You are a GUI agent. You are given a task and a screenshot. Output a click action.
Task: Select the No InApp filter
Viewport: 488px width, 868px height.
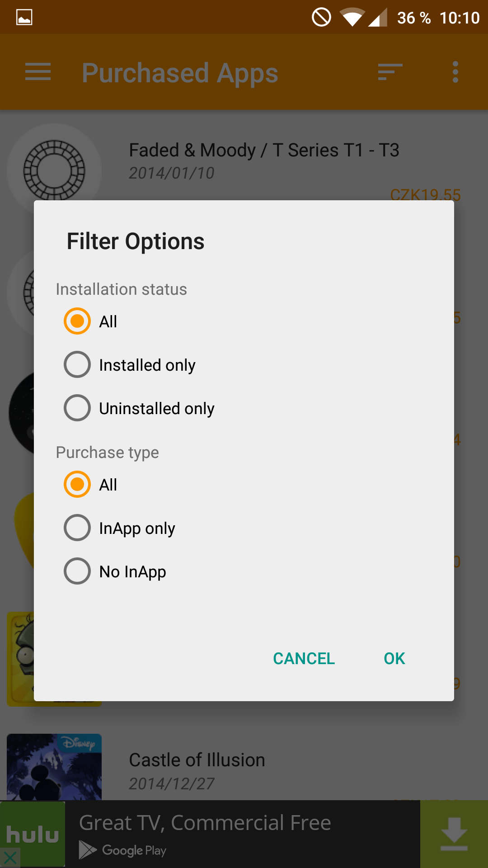point(77,571)
